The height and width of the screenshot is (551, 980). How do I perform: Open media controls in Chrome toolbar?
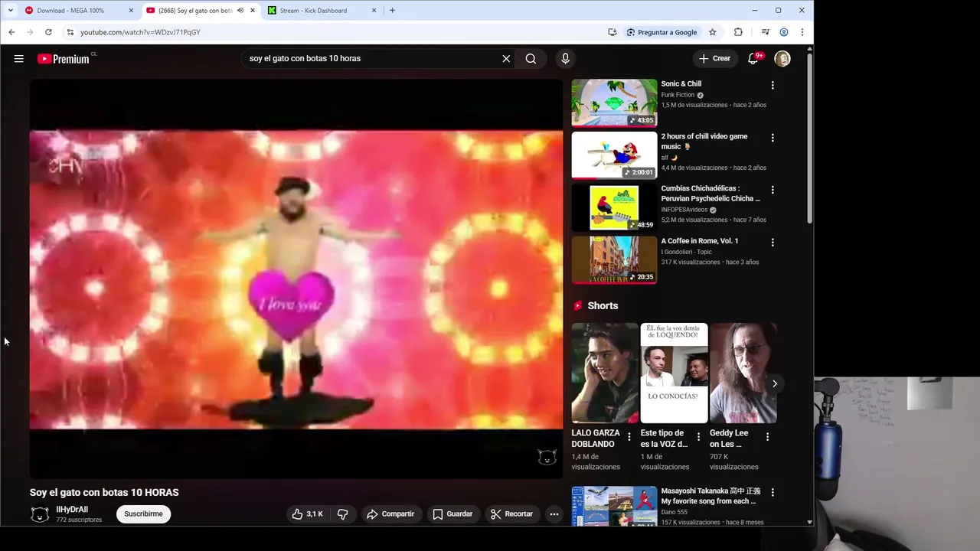(765, 32)
